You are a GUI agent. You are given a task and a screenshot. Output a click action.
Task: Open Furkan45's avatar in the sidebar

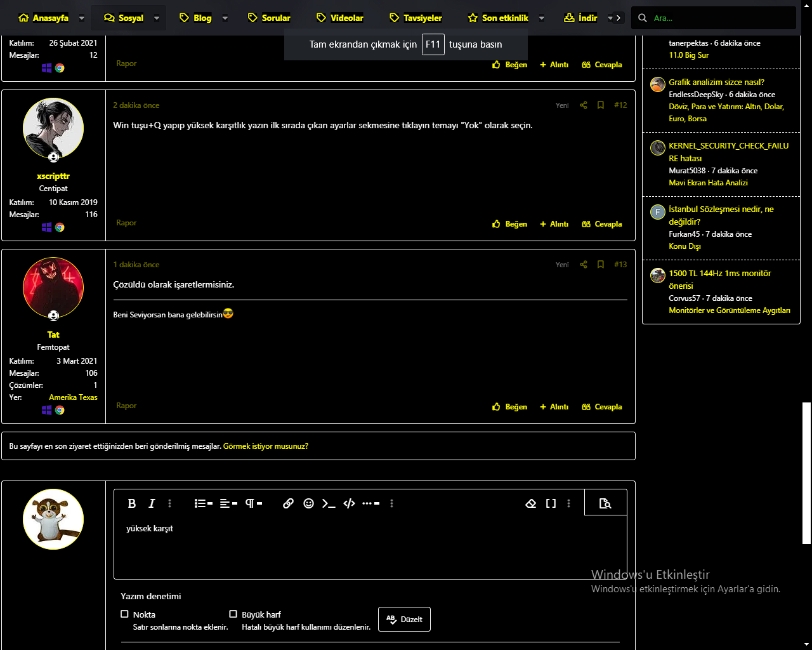click(x=658, y=211)
